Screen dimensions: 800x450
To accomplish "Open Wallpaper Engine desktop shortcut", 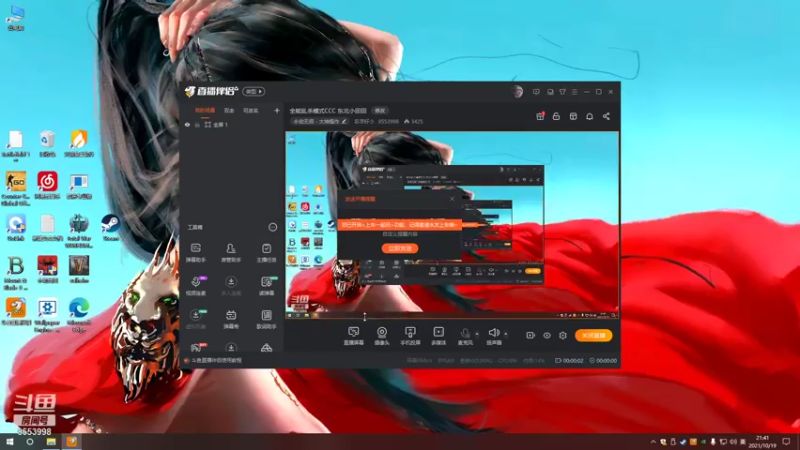I will (47, 315).
